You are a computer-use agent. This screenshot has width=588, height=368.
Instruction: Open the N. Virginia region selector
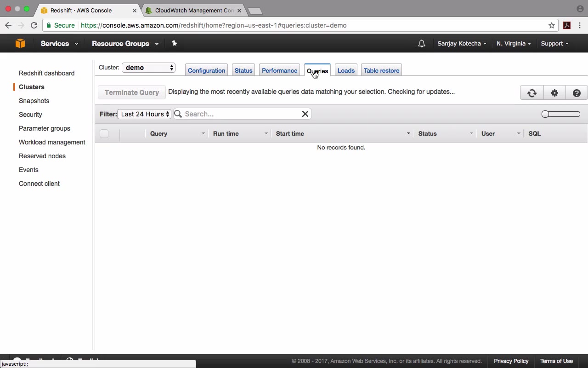pos(514,44)
